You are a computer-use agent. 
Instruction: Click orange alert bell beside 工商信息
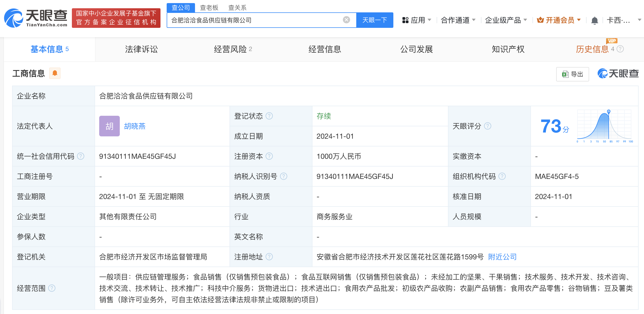(x=55, y=73)
